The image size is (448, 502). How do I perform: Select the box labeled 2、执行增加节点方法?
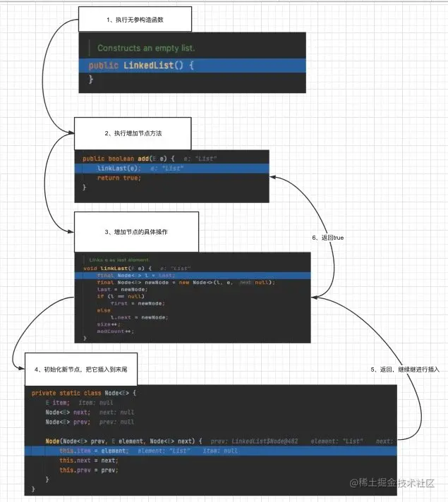tap(133, 133)
